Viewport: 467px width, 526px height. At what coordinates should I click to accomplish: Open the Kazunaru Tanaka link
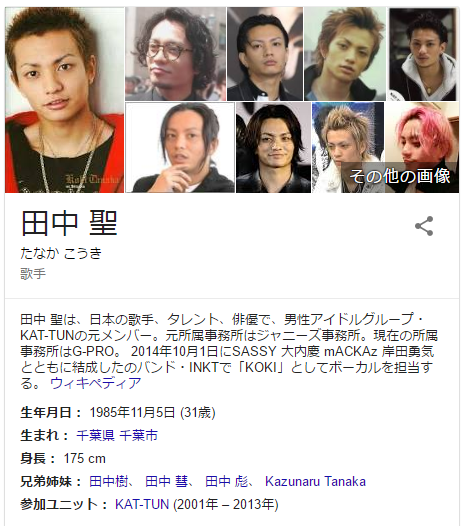point(315,481)
